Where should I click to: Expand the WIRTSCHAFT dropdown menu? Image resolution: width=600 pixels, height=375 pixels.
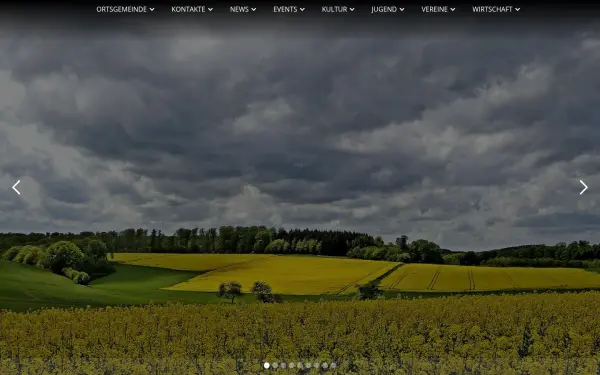496,9
